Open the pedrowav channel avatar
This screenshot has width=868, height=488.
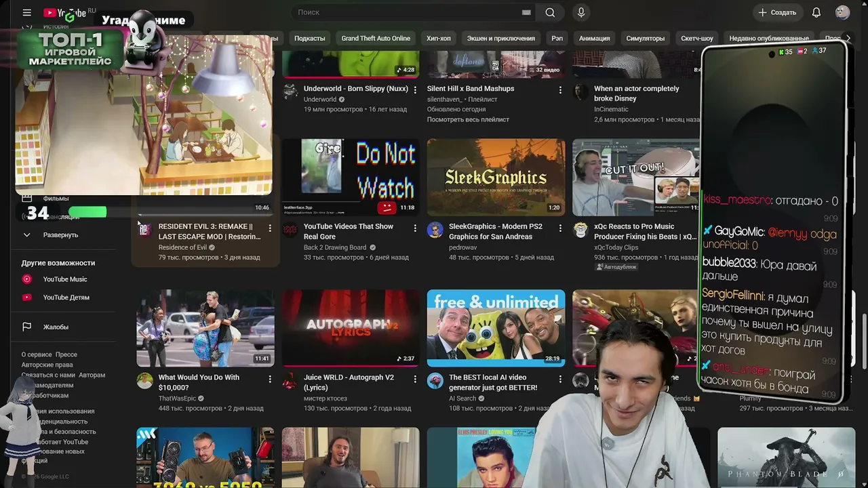click(x=435, y=230)
